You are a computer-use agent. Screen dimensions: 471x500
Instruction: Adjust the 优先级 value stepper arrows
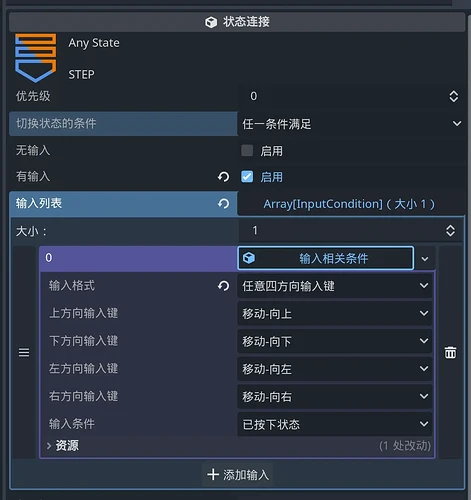tap(454, 96)
